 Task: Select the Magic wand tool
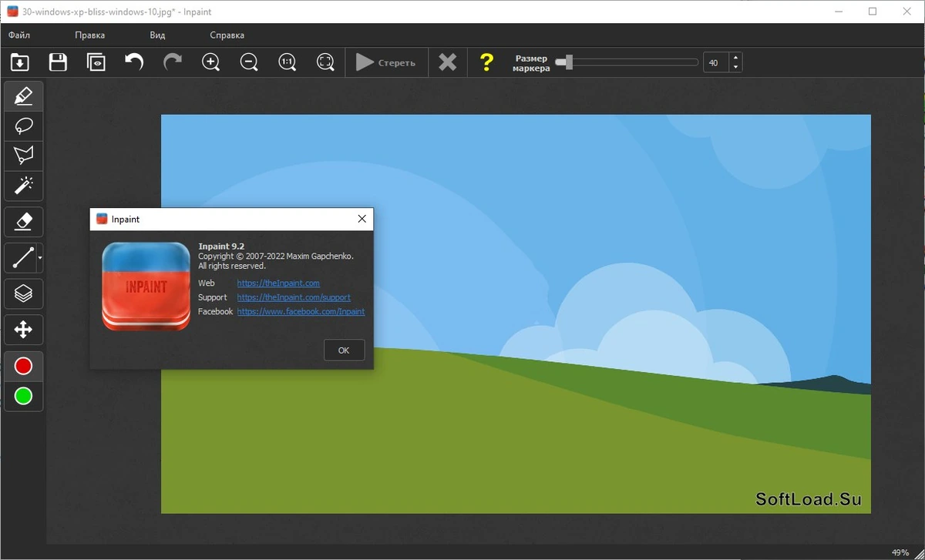24,186
